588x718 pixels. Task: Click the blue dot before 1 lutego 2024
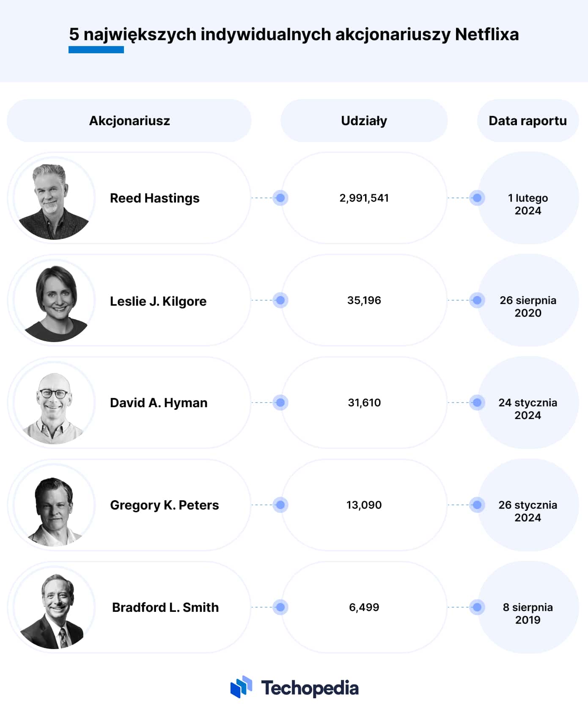(477, 198)
